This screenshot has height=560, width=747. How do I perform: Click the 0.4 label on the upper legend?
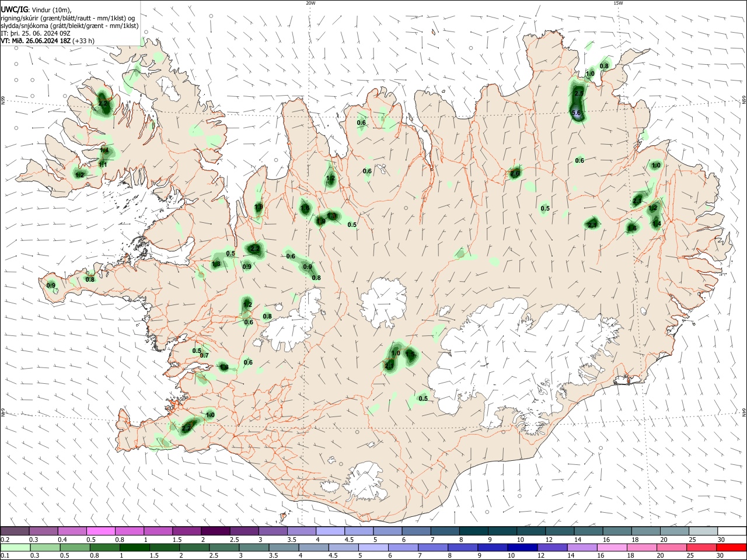pos(62,540)
